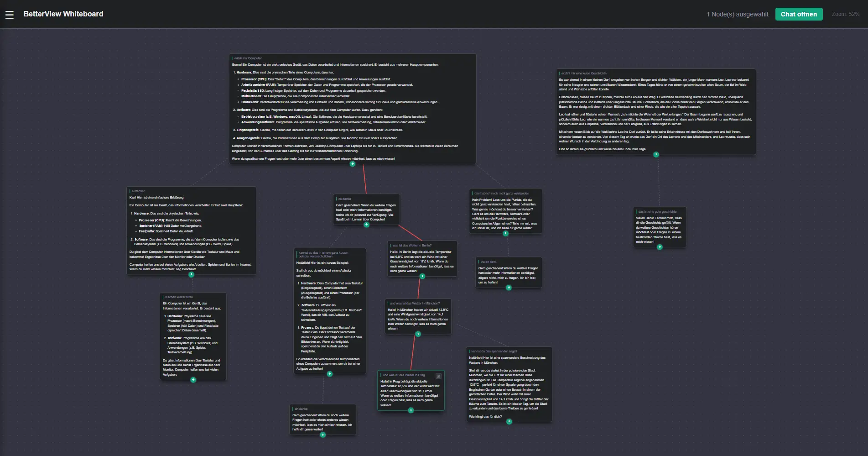Image resolution: width=868 pixels, height=456 pixels.
Task: Select the 'erklär mir Computer' node
Action: click(x=353, y=109)
